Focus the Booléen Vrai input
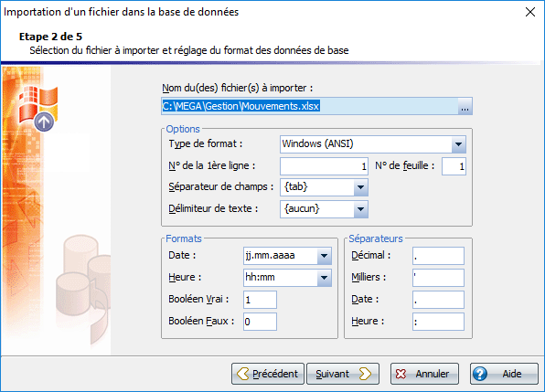545x392 pixels. pos(260,300)
